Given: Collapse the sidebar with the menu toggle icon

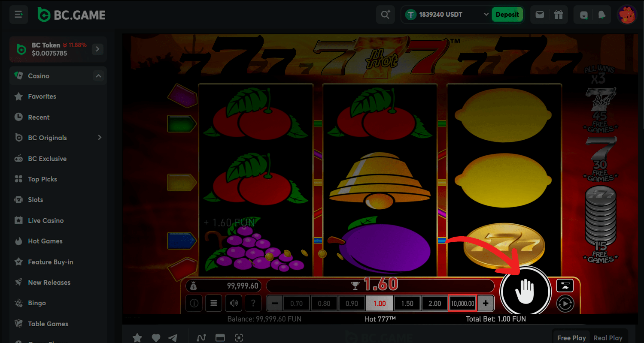Looking at the screenshot, I should click(x=18, y=15).
